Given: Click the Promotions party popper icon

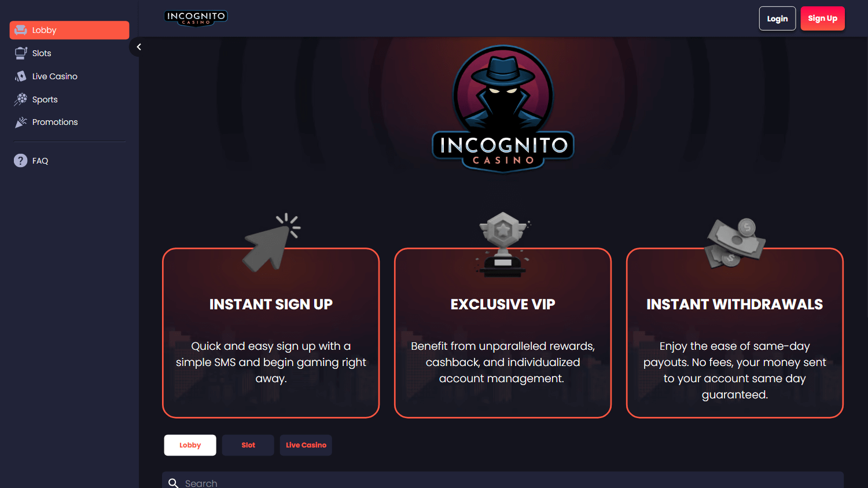Looking at the screenshot, I should coord(21,122).
